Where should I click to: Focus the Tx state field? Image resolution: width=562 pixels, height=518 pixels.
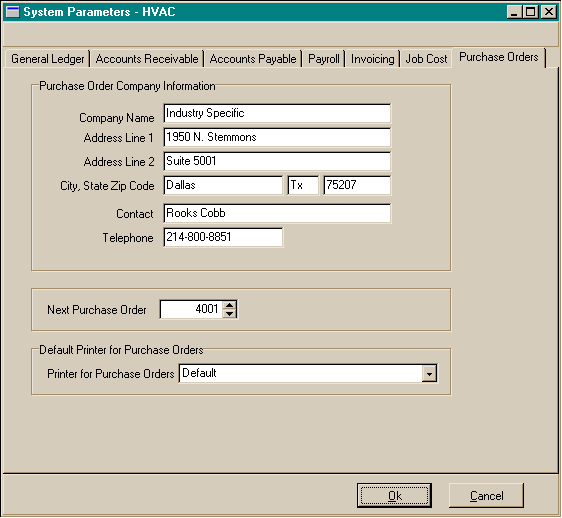point(303,185)
